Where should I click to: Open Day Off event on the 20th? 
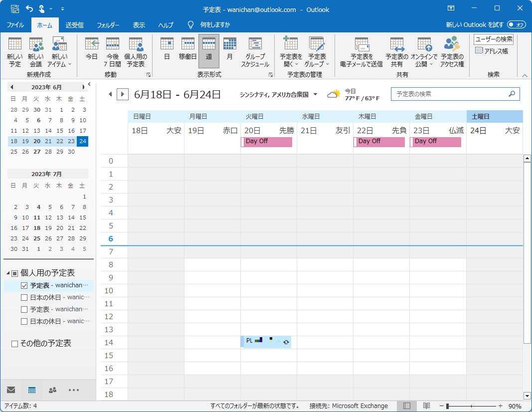tap(266, 142)
